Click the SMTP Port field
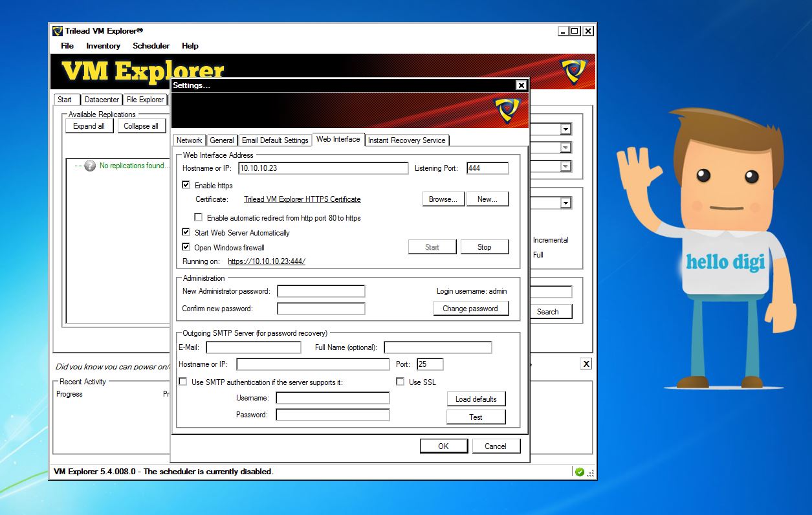 [x=430, y=364]
